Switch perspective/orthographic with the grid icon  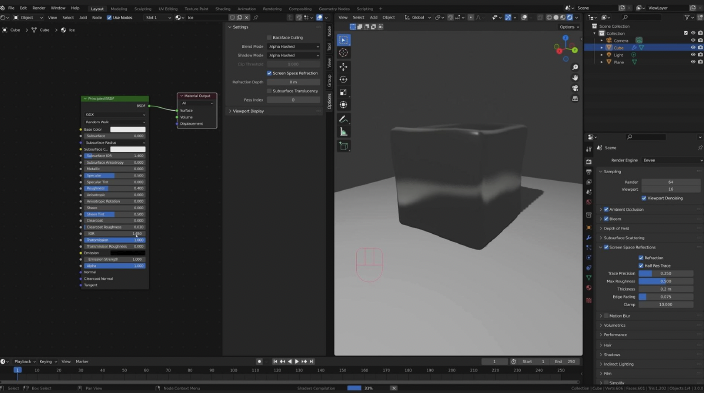[575, 98]
